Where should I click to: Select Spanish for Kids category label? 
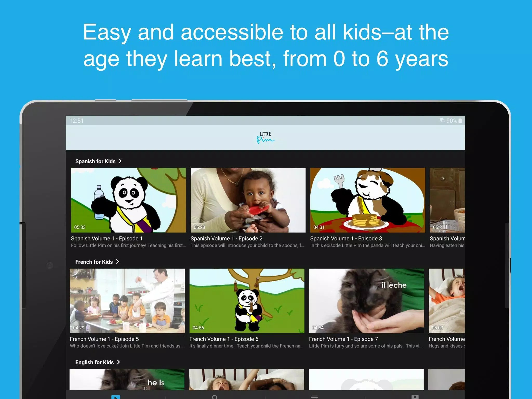coord(95,161)
